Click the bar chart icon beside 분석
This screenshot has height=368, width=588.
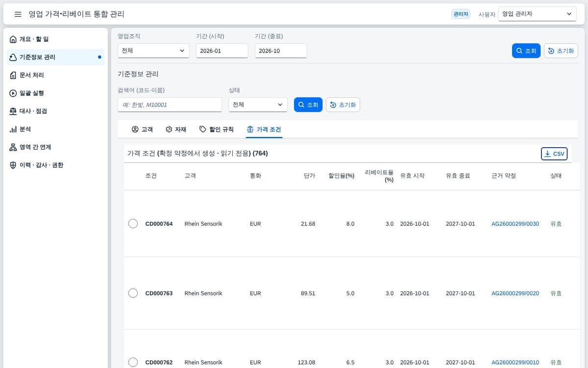click(x=13, y=129)
